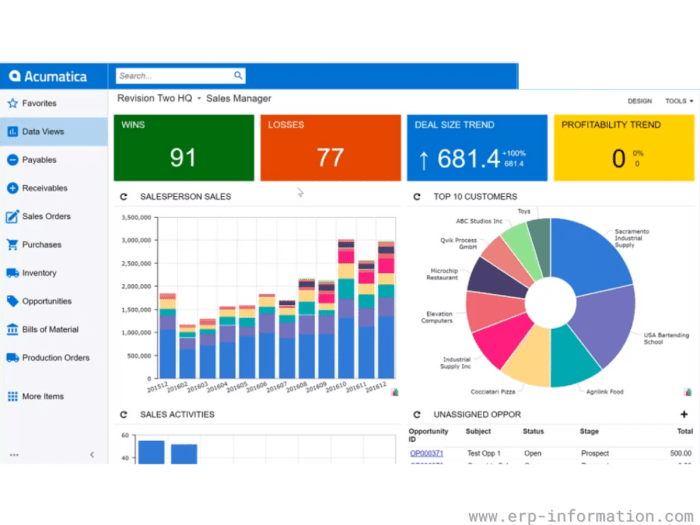
Task: Add new unassigned opportunity with plus icon
Action: 684,414
